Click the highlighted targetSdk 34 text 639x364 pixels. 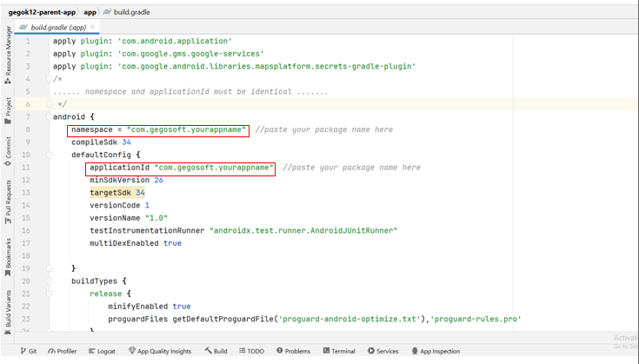(x=117, y=193)
